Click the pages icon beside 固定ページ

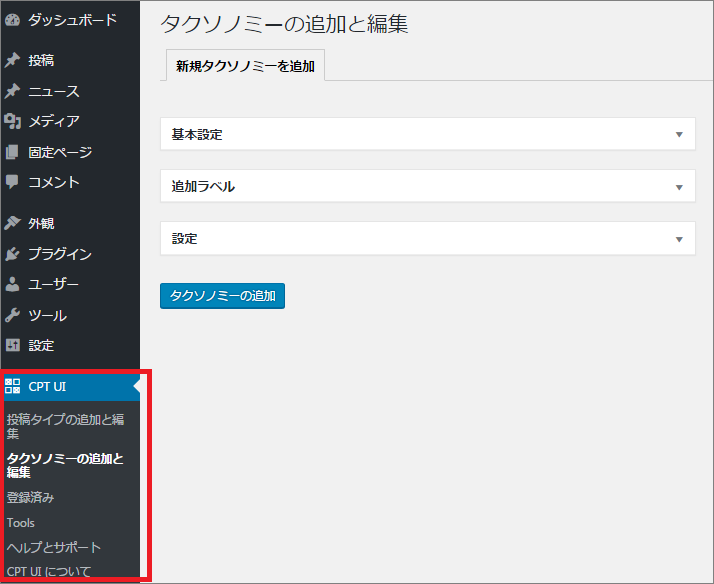[x=12, y=152]
